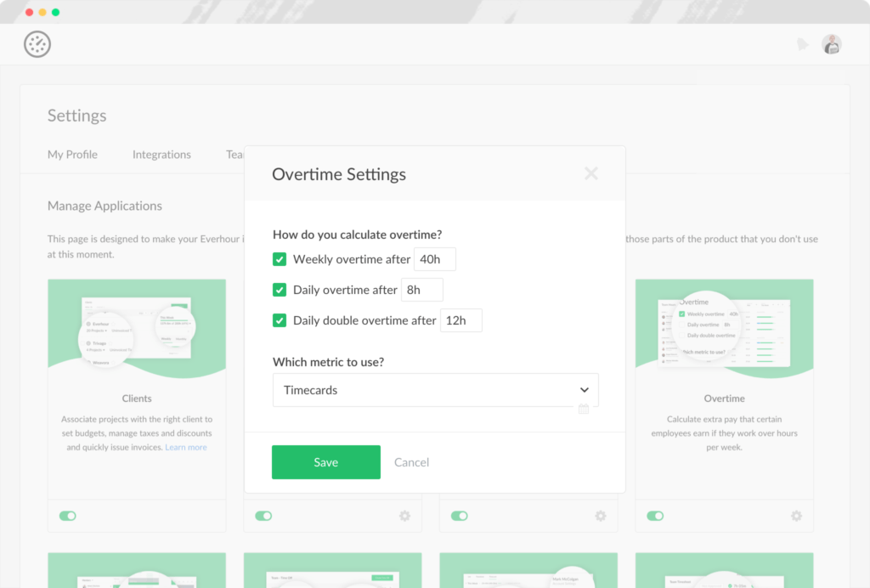Image resolution: width=870 pixels, height=588 pixels.
Task: Go to the Integrations tab
Action: 161,155
